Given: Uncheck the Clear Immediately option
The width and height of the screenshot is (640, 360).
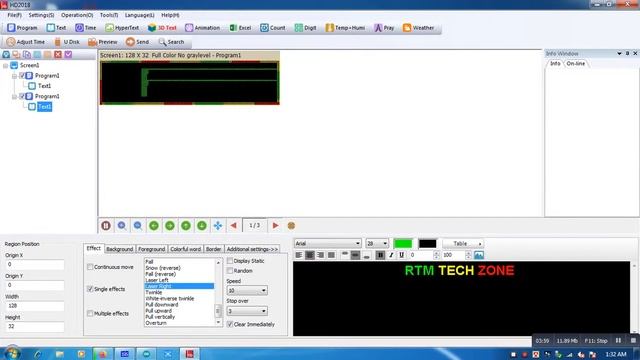Looking at the screenshot, I should 230,324.
